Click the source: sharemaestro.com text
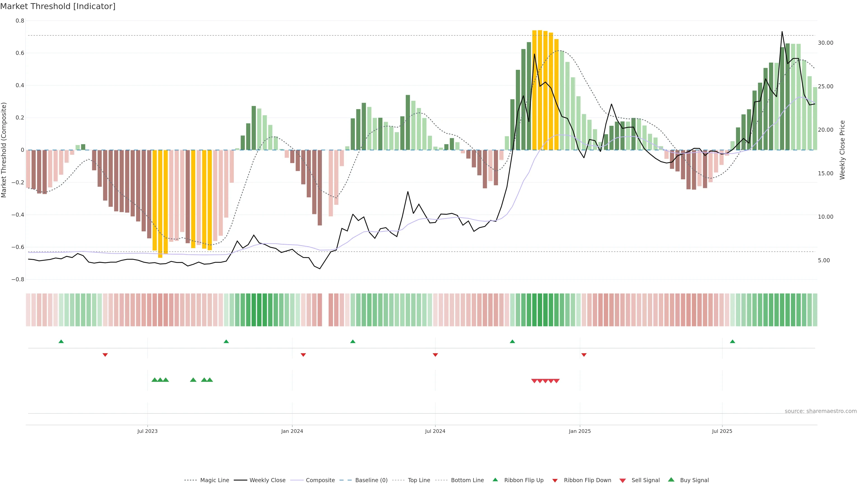Image resolution: width=868 pixels, height=488 pixels. tap(821, 411)
